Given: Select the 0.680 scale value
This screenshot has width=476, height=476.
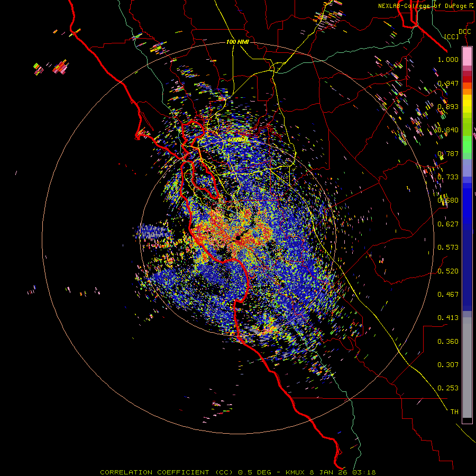Looking at the screenshot, I should [x=448, y=200].
